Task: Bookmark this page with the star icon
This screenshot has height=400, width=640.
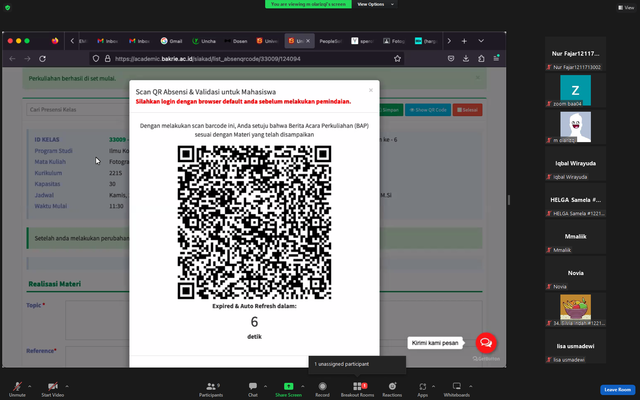Action: click(x=397, y=59)
